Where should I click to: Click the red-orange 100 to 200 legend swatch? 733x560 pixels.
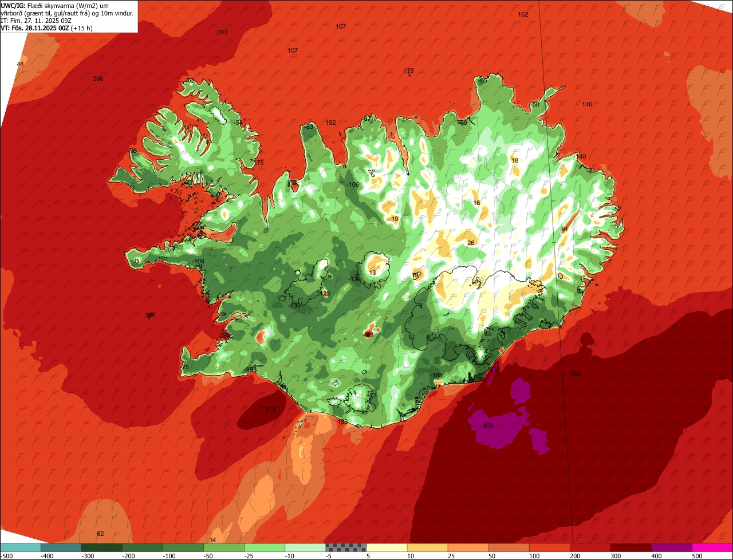[x=549, y=547]
